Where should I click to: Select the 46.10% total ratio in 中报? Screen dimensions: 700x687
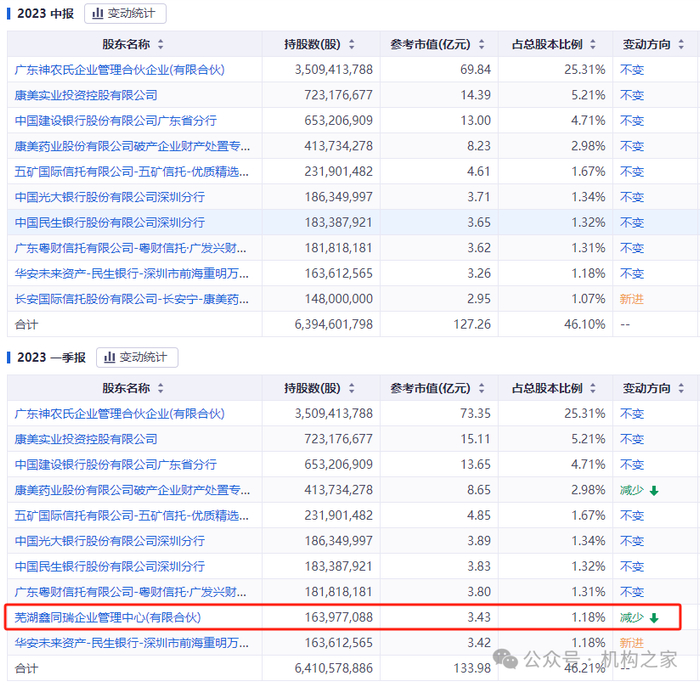[x=584, y=325]
